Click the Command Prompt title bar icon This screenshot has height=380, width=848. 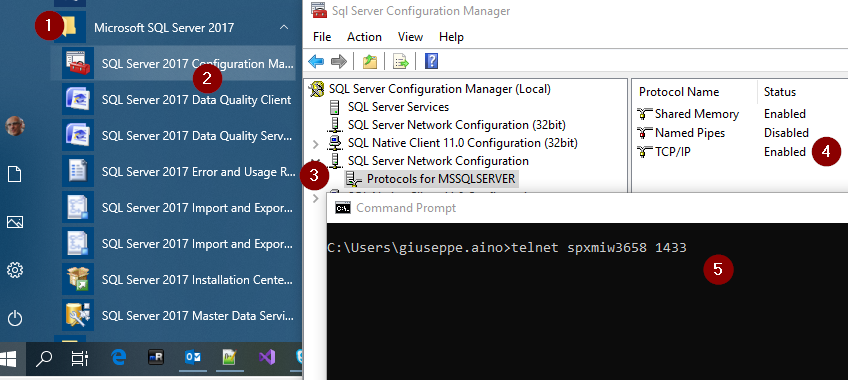point(342,208)
